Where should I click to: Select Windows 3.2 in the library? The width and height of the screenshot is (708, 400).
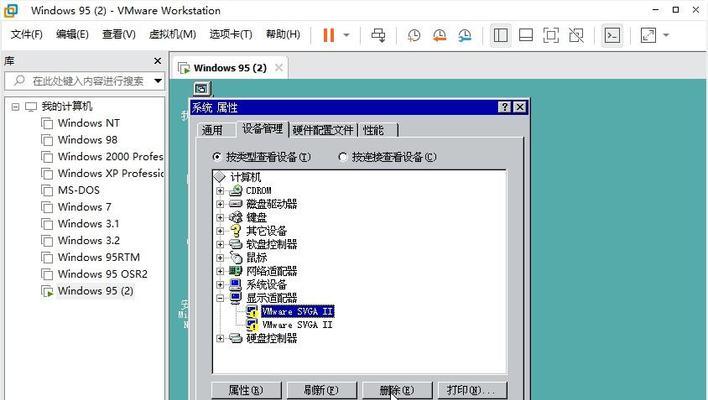click(x=89, y=240)
